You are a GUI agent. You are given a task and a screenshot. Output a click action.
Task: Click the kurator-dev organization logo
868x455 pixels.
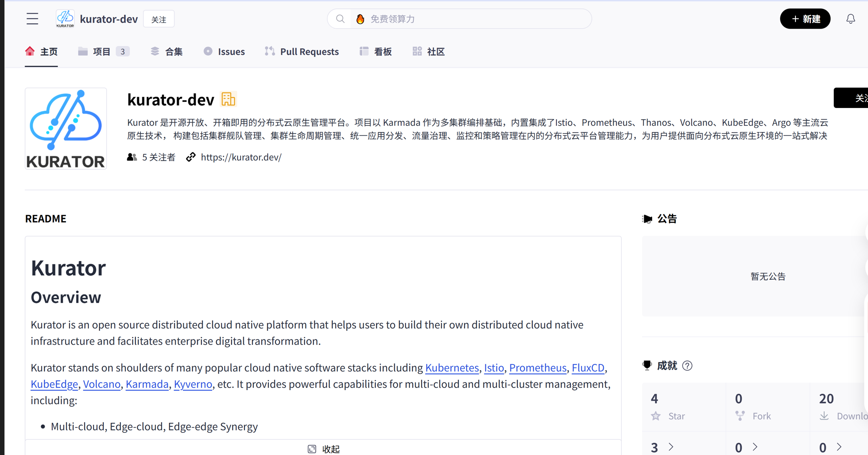pyautogui.click(x=65, y=18)
